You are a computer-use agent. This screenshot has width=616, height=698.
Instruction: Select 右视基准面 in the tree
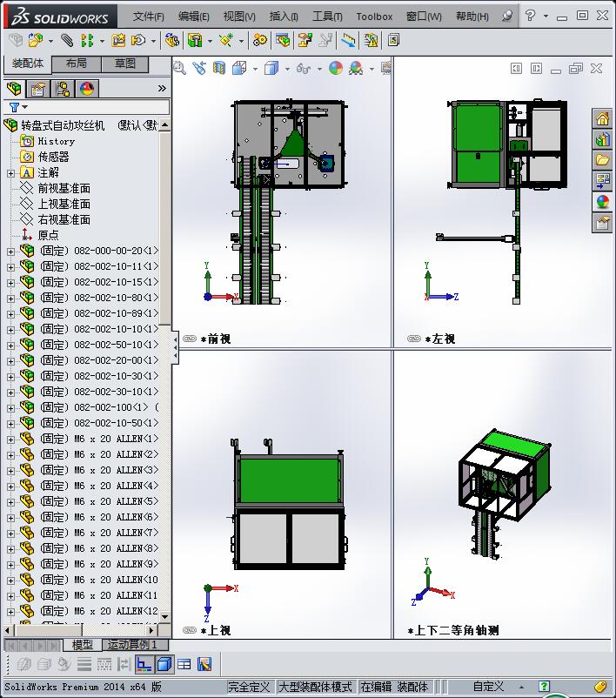point(64,219)
